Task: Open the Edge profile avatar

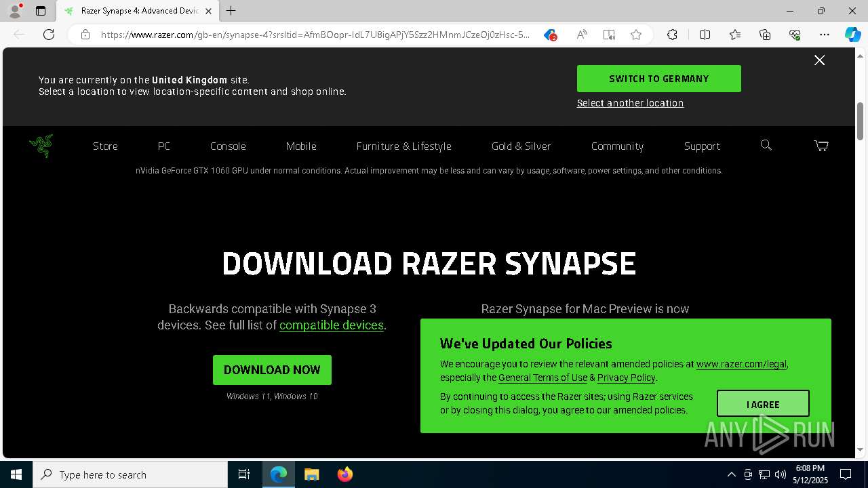Action: (14, 11)
